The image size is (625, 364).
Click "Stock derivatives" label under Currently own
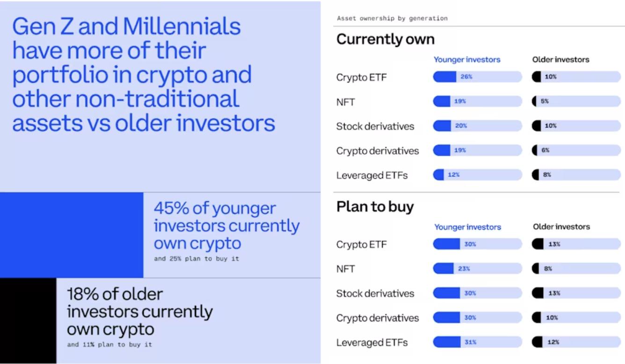375,126
